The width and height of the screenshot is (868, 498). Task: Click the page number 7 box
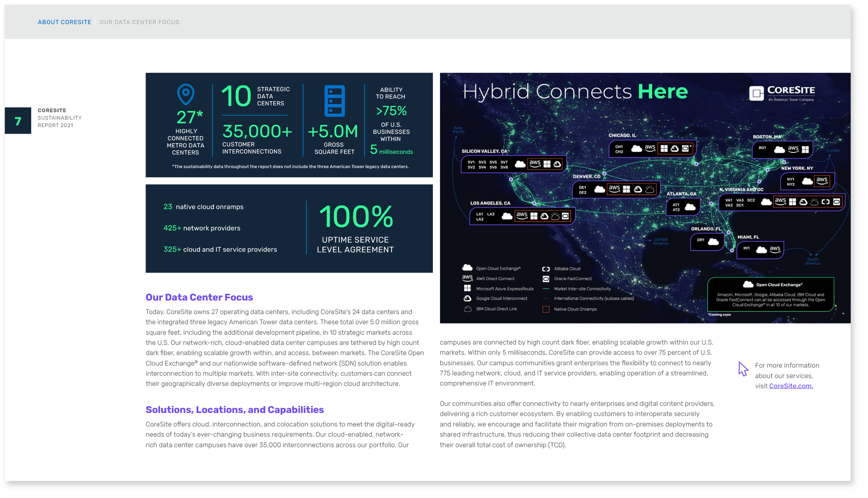pos(18,121)
